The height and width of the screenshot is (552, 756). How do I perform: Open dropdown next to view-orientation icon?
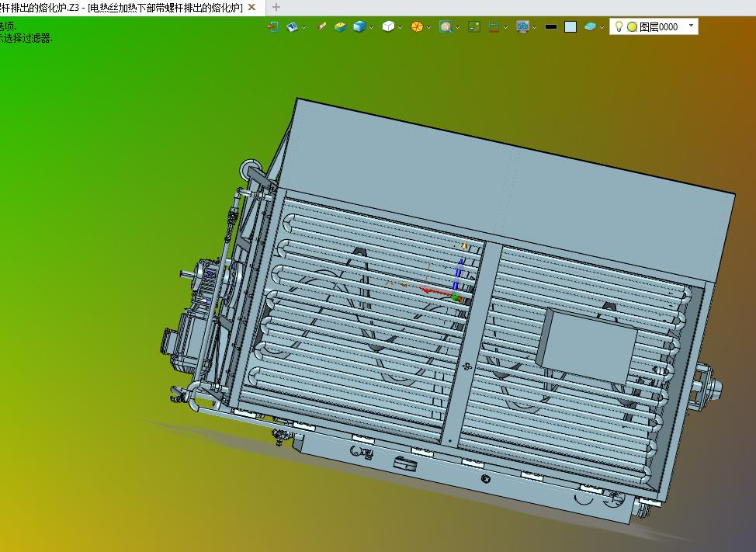click(303, 27)
